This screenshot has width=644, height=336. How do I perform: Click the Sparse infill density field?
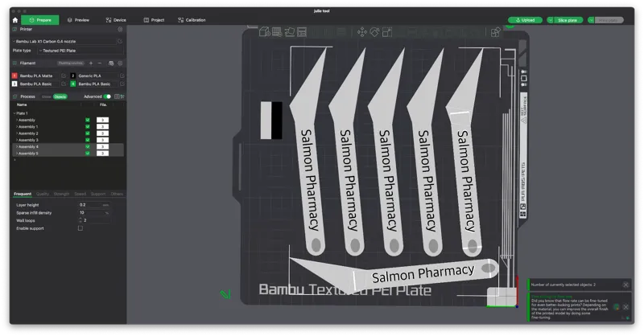[x=94, y=212]
